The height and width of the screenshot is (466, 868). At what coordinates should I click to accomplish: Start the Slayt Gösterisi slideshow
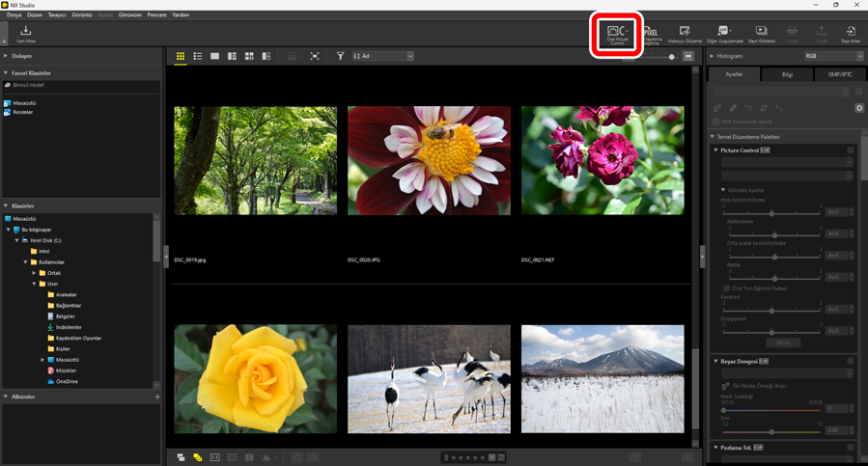pos(761,35)
